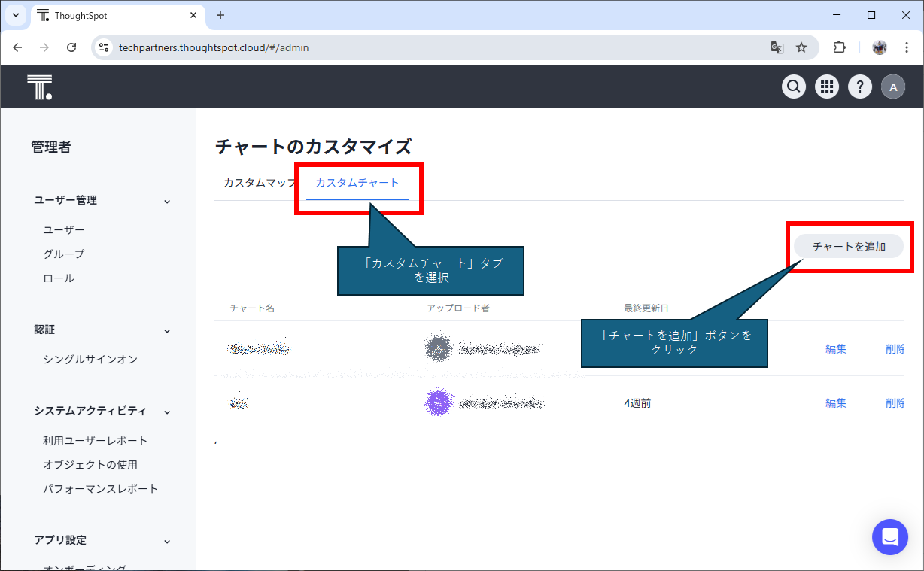
Task: Open Chrome menu three dots
Action: 905,47
